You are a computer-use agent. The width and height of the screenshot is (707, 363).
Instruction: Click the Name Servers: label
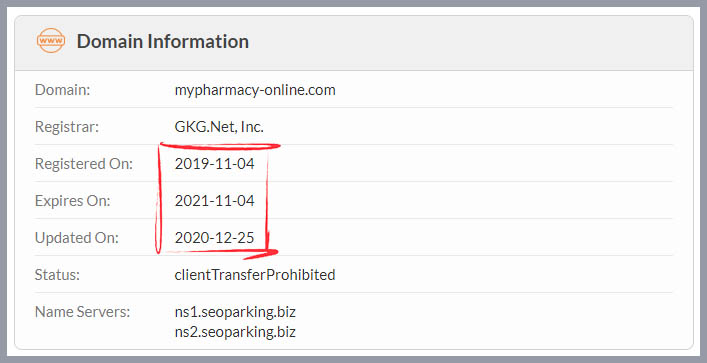pyautogui.click(x=83, y=312)
